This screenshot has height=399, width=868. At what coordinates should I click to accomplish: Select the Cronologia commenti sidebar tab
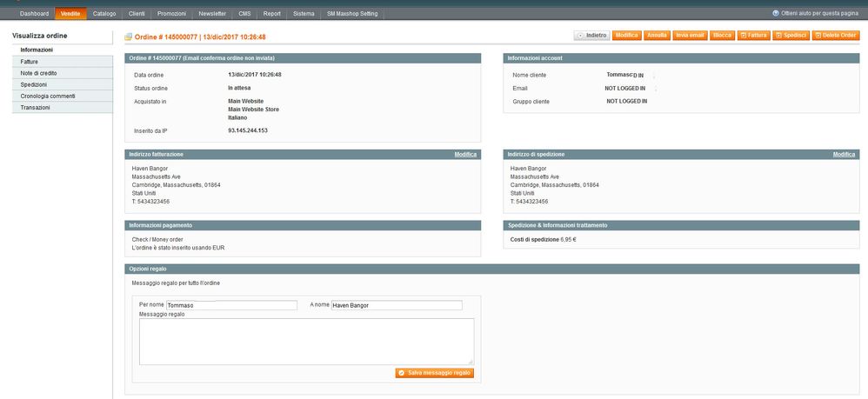coord(62,96)
